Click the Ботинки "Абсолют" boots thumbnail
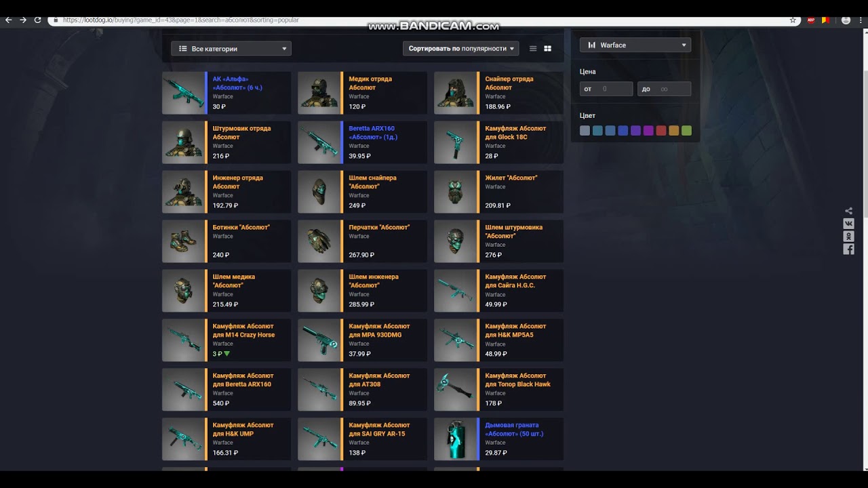 (183, 241)
